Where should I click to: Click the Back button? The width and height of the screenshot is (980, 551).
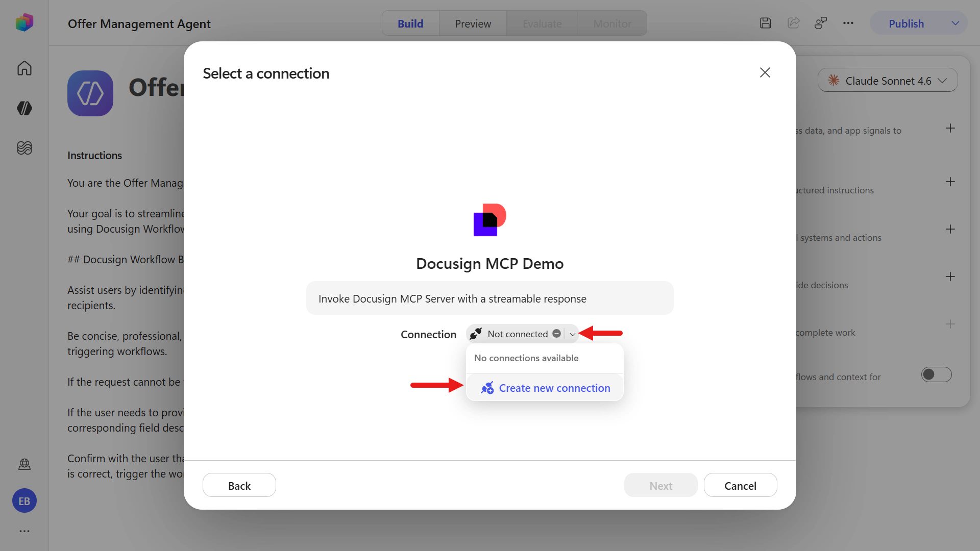click(x=239, y=485)
